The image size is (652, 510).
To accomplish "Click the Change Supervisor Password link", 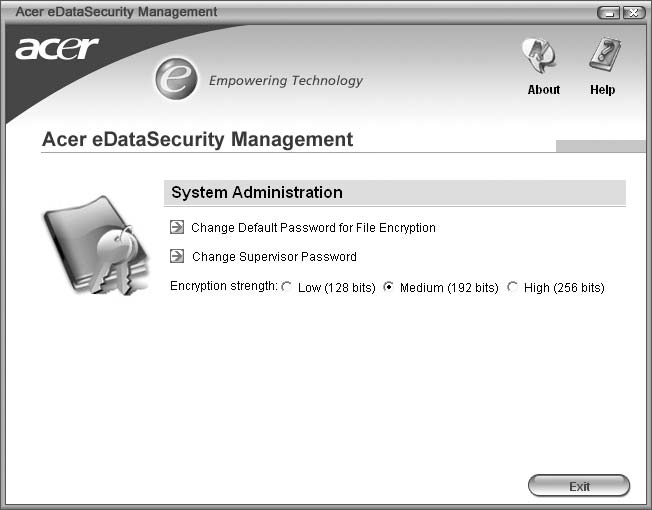I will click(274, 257).
